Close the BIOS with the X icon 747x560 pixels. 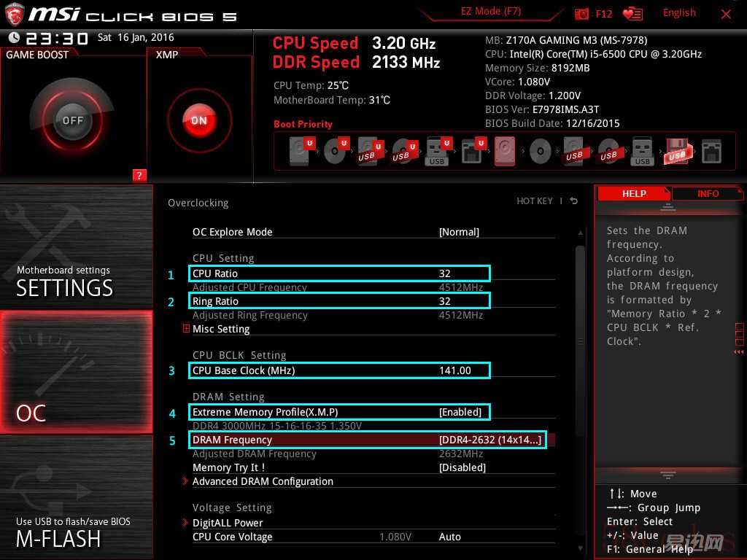click(x=726, y=14)
